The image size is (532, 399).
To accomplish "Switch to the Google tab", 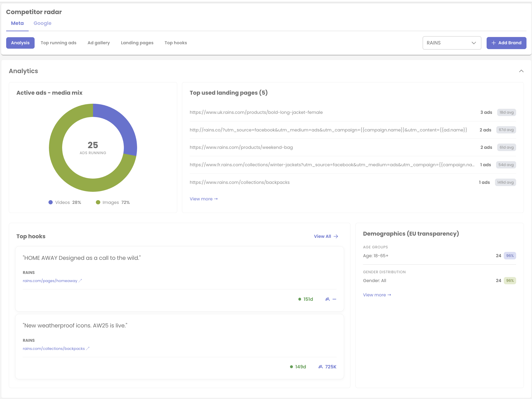I will (x=42, y=23).
